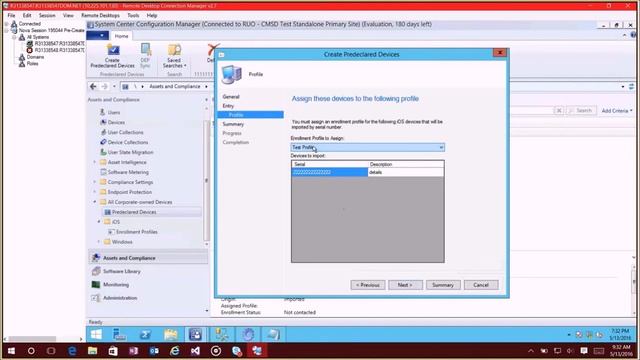Click the Serial column header
This screenshot has height=360, width=640.
tap(329, 164)
